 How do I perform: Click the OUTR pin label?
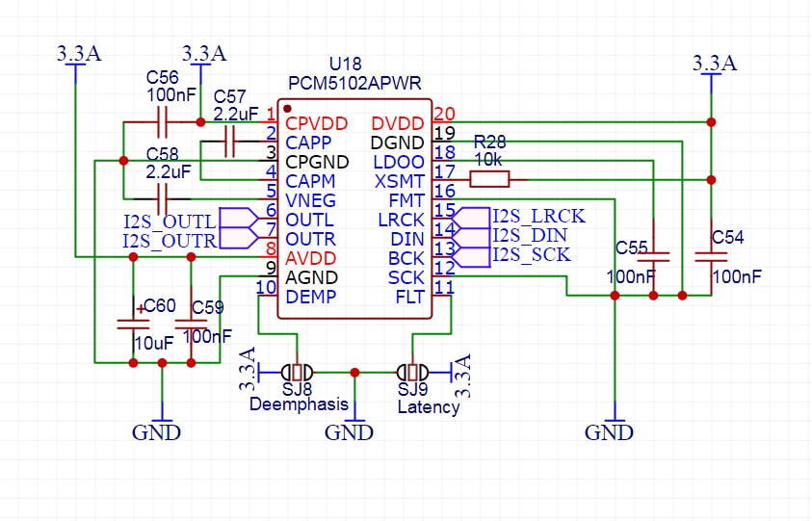coord(311,239)
